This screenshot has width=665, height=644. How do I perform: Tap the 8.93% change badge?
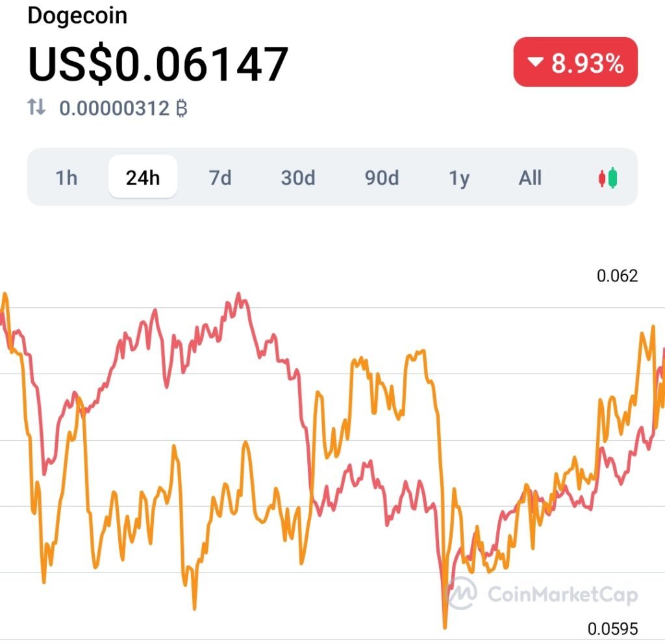click(x=575, y=62)
